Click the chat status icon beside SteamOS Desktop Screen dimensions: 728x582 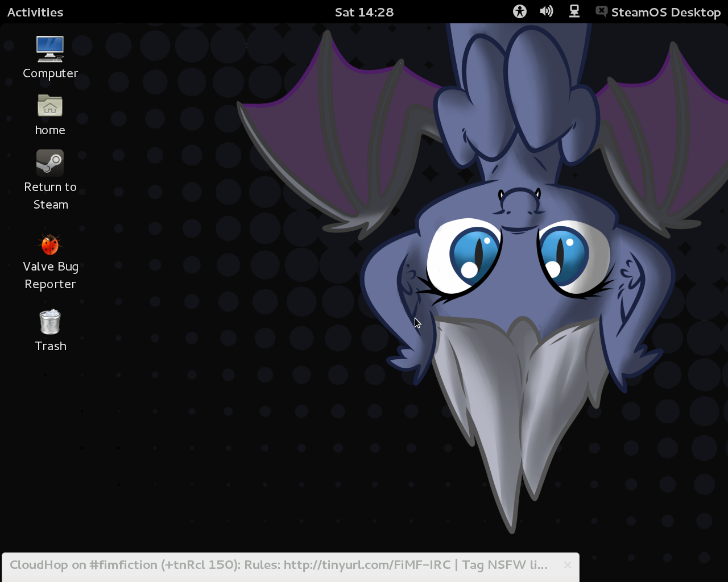[x=601, y=11]
